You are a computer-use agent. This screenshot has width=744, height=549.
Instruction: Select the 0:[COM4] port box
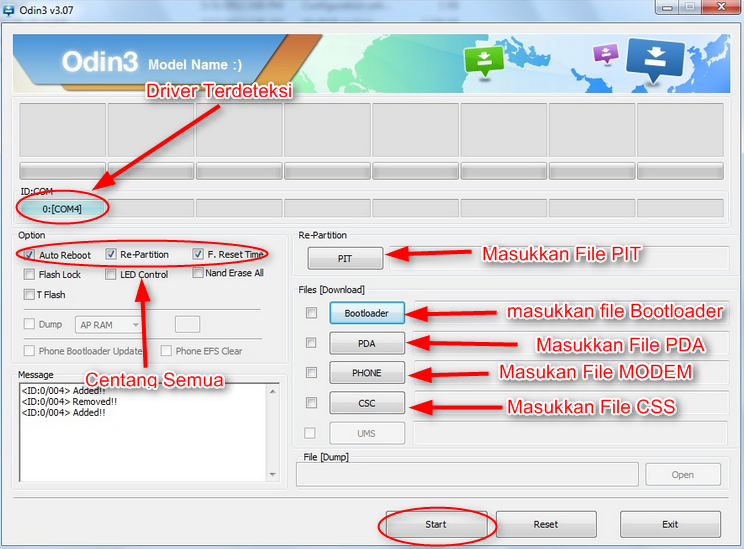coord(62,209)
